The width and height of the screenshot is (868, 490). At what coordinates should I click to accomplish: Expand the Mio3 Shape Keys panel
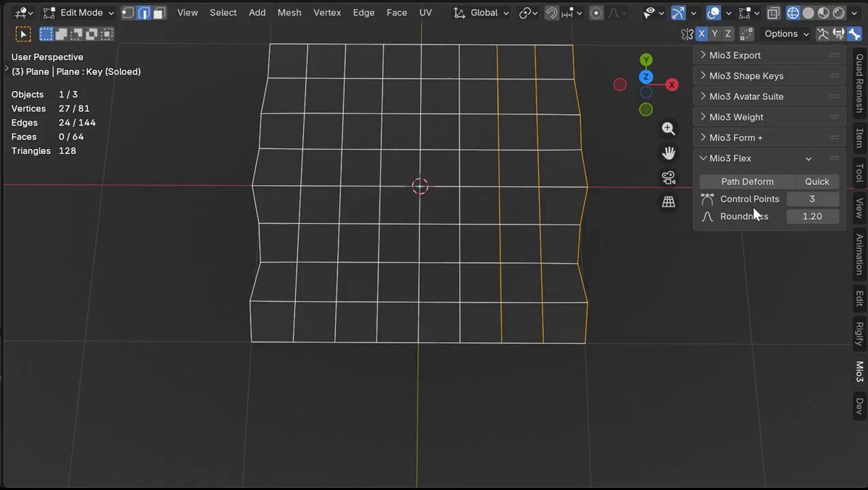click(769, 76)
